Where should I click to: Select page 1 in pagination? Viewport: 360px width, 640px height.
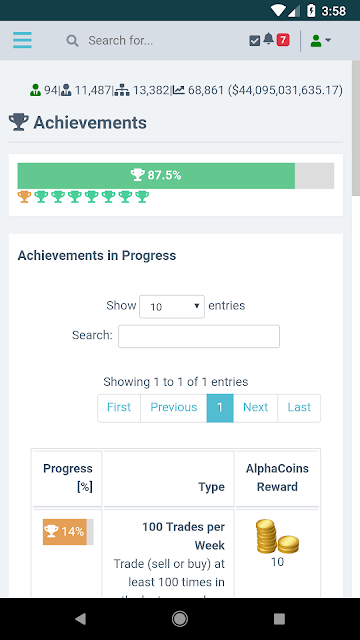[220, 408]
